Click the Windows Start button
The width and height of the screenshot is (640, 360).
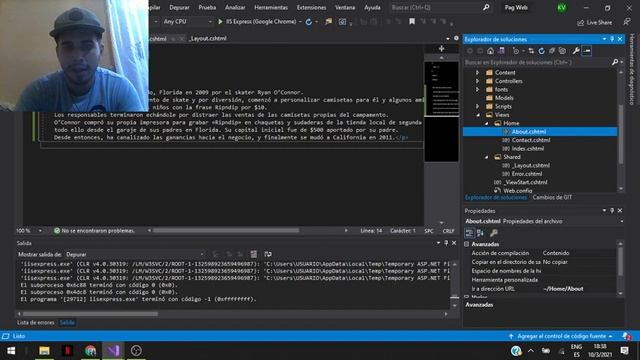click(x=11, y=351)
